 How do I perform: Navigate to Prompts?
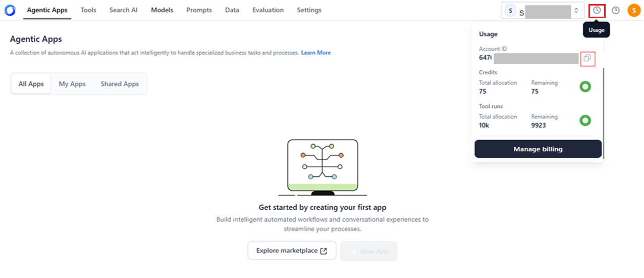click(x=199, y=10)
